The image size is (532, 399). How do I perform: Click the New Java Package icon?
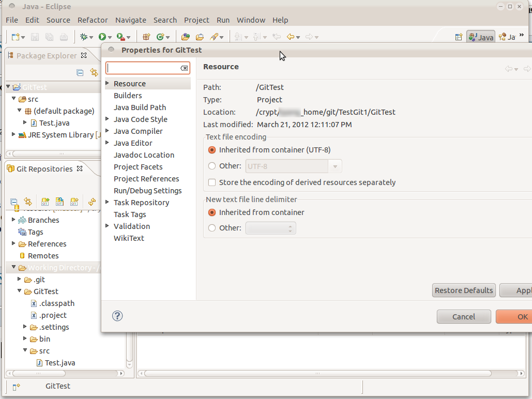[x=146, y=37]
